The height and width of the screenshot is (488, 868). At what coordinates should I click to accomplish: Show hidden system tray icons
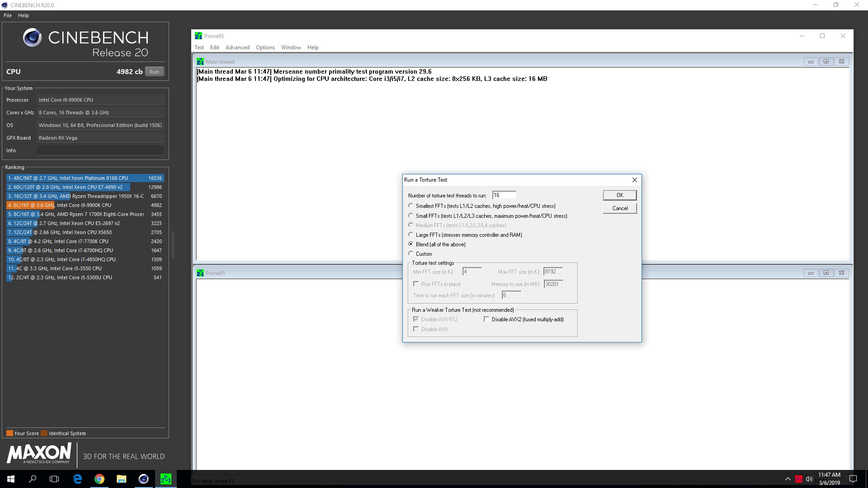tap(788, 479)
